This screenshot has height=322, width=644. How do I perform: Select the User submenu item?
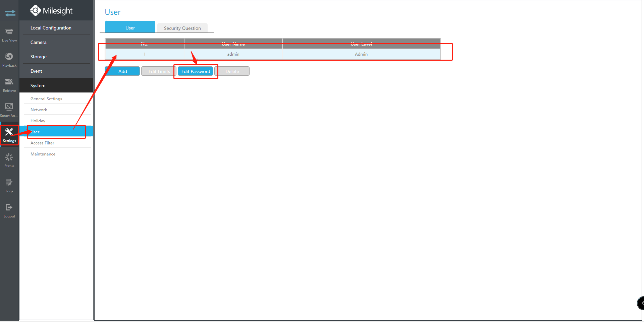click(x=56, y=132)
